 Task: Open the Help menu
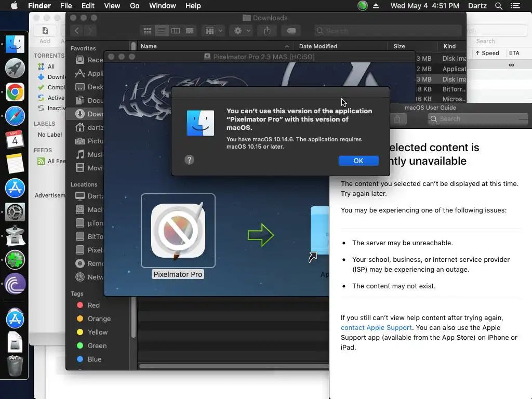[x=193, y=6]
